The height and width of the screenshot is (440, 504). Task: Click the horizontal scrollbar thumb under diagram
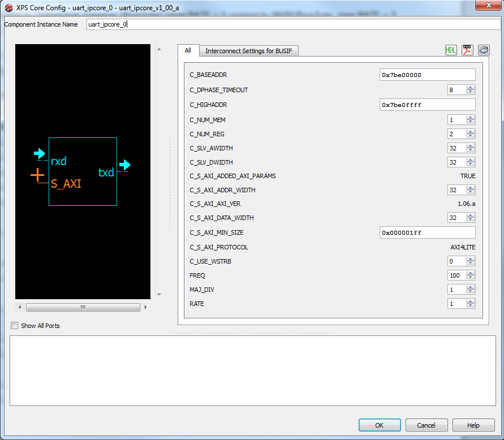tap(83, 307)
